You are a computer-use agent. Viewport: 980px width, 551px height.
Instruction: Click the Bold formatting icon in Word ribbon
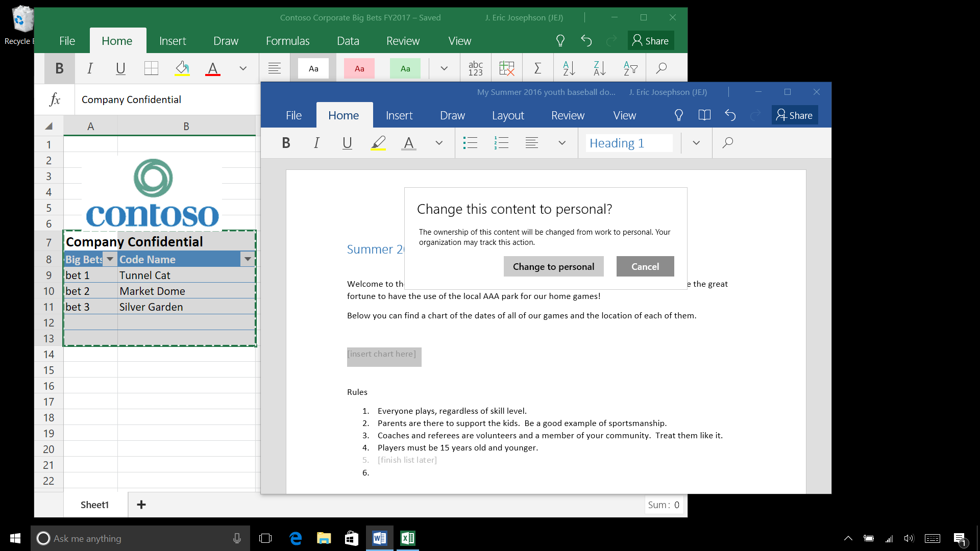pyautogui.click(x=285, y=142)
